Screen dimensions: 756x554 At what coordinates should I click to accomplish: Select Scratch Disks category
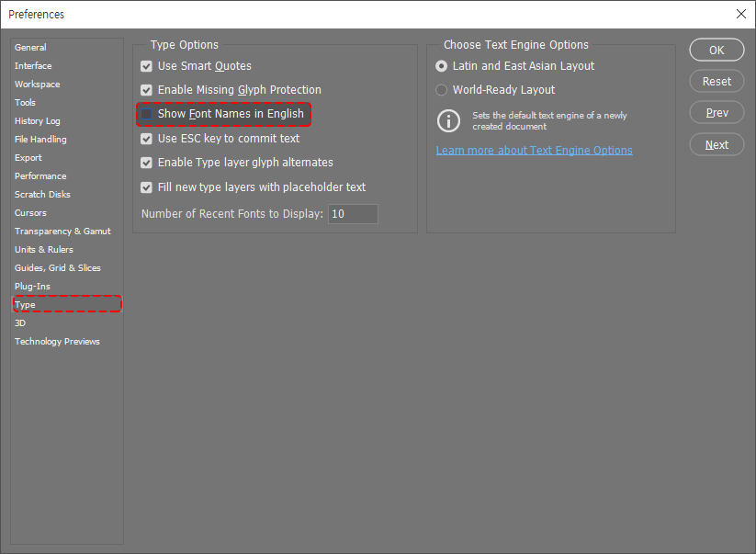point(42,194)
